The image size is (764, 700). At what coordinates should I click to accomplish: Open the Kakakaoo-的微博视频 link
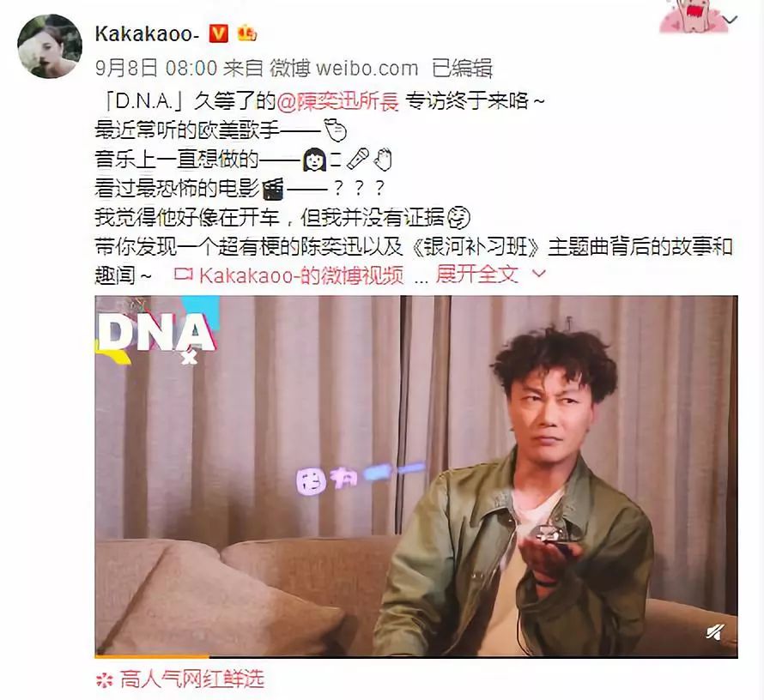tap(301, 275)
